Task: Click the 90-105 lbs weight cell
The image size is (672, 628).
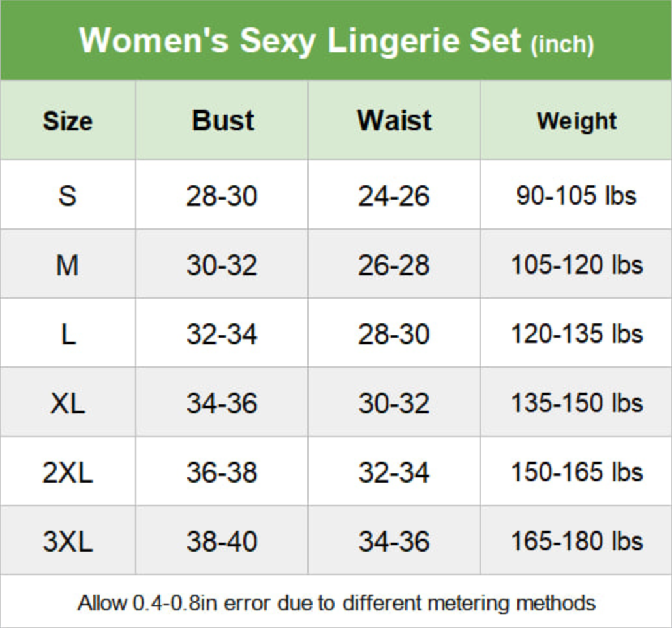Action: coord(577,196)
